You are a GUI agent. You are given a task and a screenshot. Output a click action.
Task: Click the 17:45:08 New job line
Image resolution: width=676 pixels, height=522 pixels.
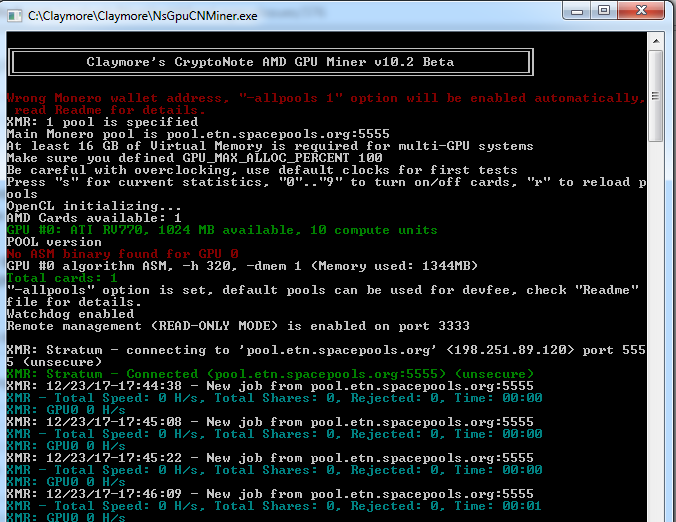pos(270,422)
